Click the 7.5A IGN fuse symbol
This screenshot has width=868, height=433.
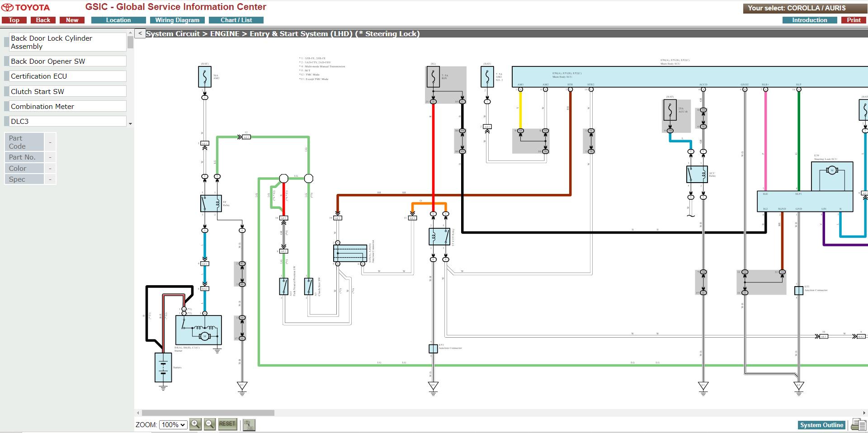click(x=433, y=77)
